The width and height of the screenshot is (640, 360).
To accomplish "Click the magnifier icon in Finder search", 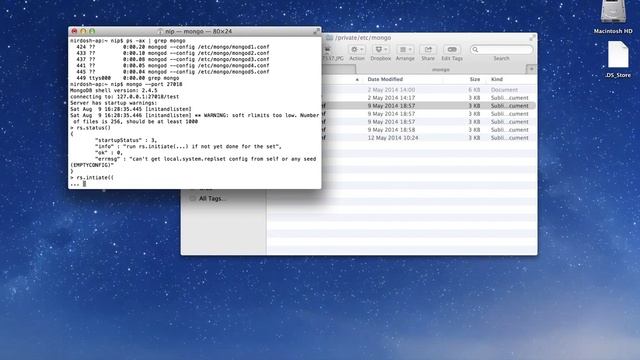I will click(475, 49).
